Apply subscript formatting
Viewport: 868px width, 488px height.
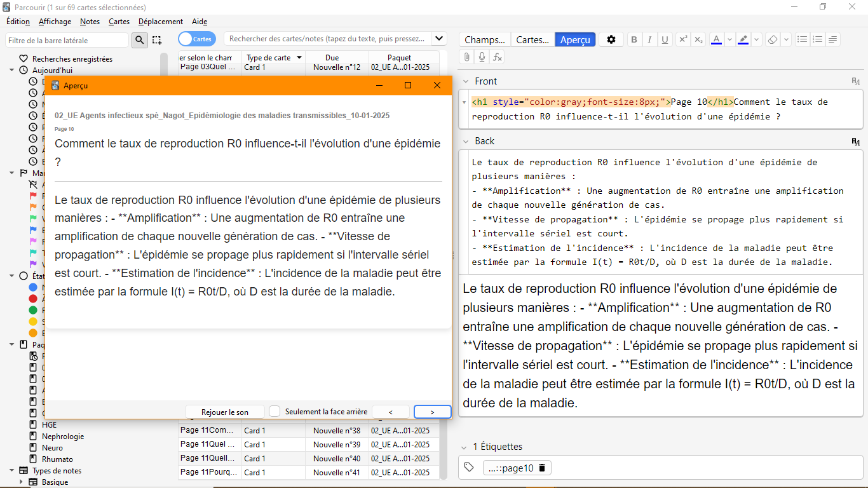tap(698, 39)
